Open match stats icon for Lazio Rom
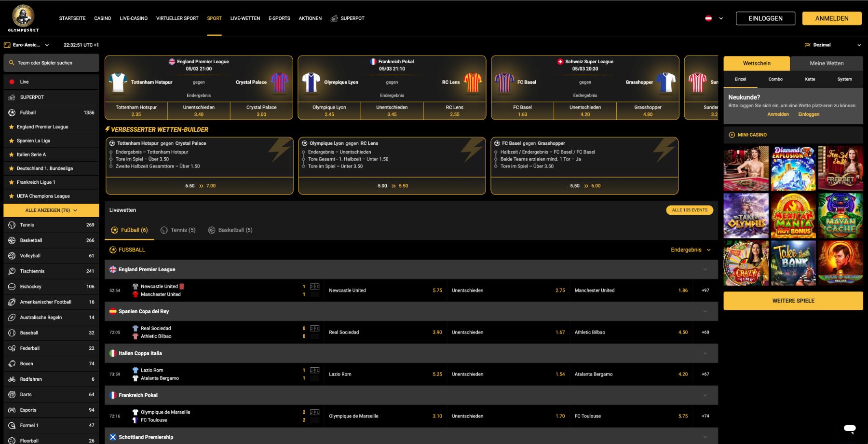 tap(314, 371)
